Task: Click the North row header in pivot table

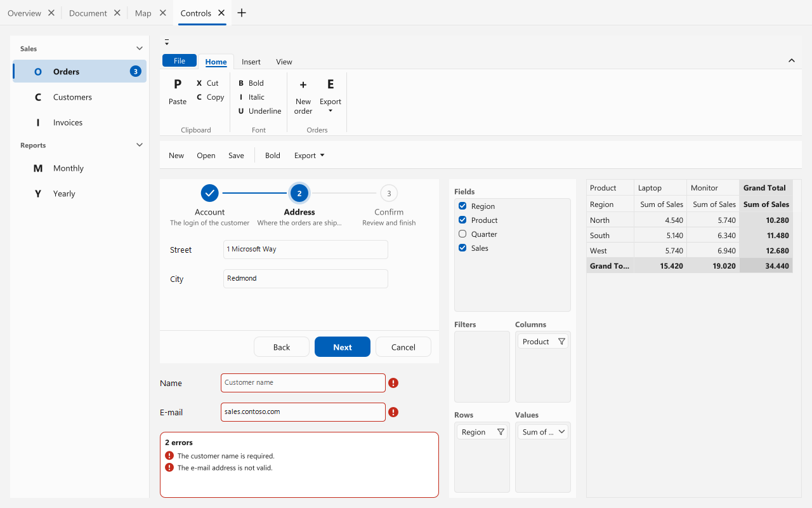Action: point(610,220)
